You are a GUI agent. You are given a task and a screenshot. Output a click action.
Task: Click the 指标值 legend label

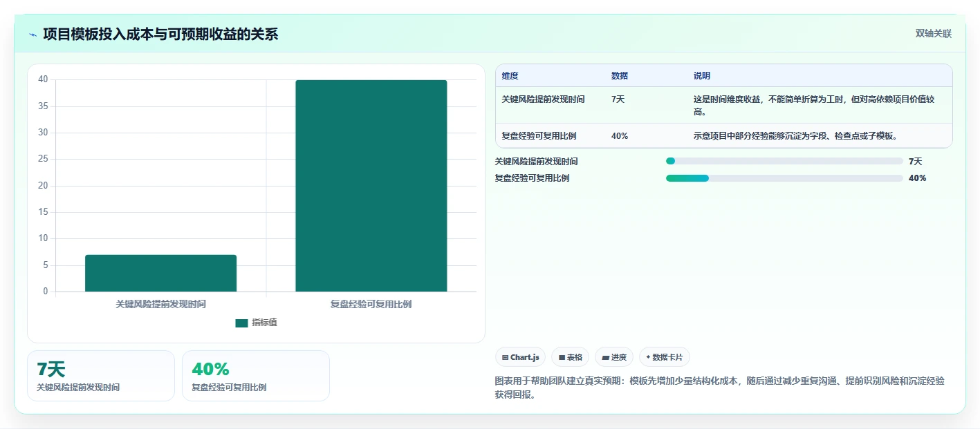(x=264, y=323)
